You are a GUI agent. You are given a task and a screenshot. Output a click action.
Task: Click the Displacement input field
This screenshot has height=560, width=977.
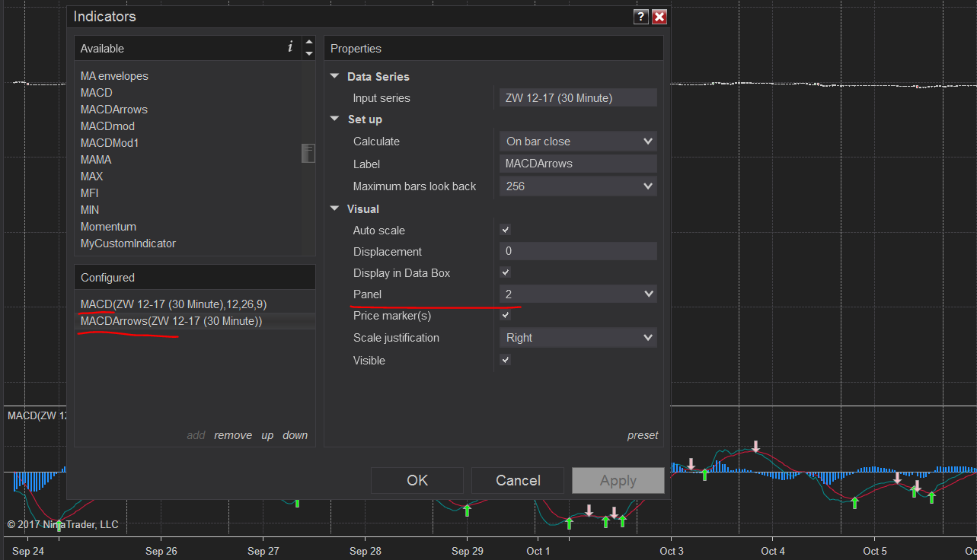(x=578, y=252)
